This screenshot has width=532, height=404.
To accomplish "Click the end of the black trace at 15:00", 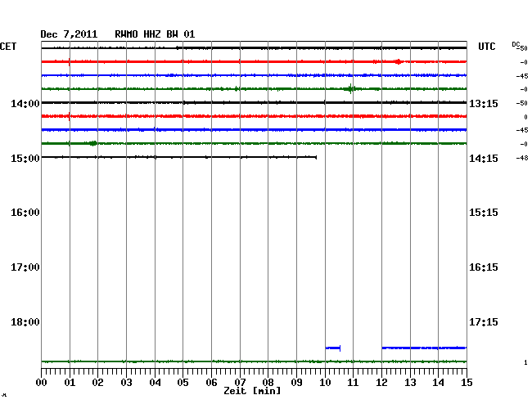I will (x=316, y=157).
